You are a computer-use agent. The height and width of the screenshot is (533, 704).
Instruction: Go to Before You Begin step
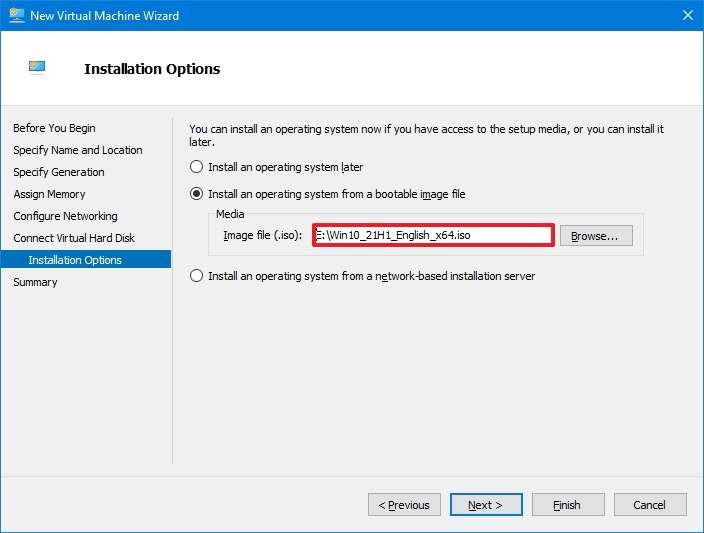(x=54, y=128)
